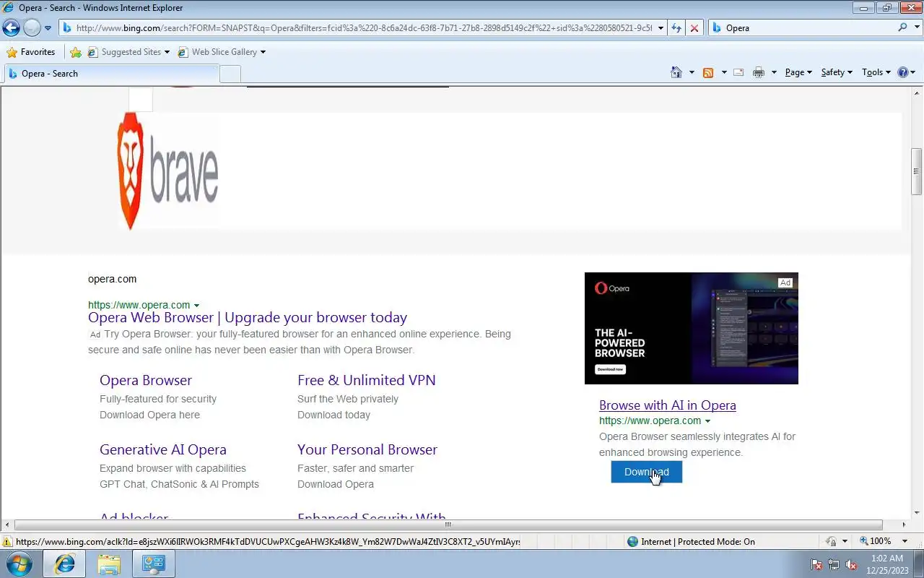924x578 pixels.
Task: Click the browser Back arrow button
Action: click(x=11, y=28)
